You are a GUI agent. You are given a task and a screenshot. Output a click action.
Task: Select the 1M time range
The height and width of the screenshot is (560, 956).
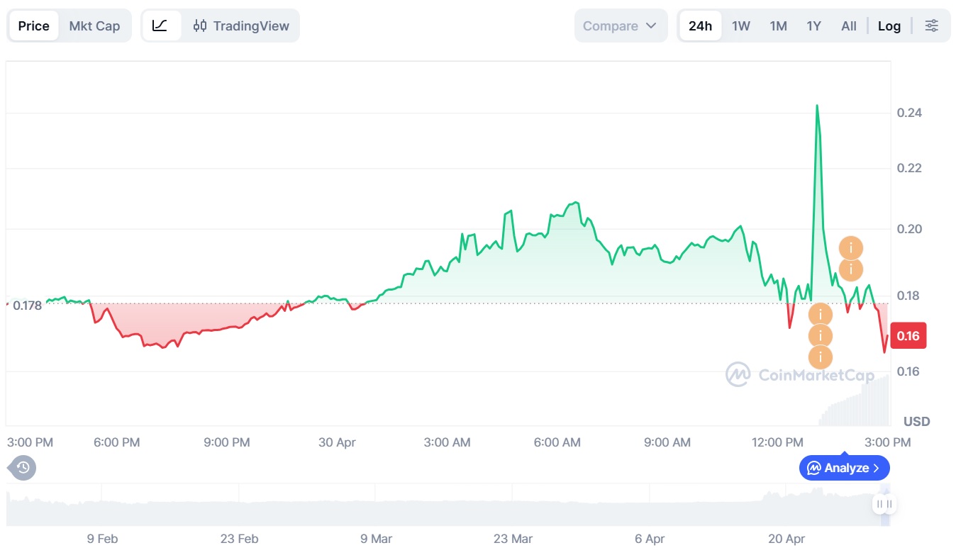click(x=779, y=26)
